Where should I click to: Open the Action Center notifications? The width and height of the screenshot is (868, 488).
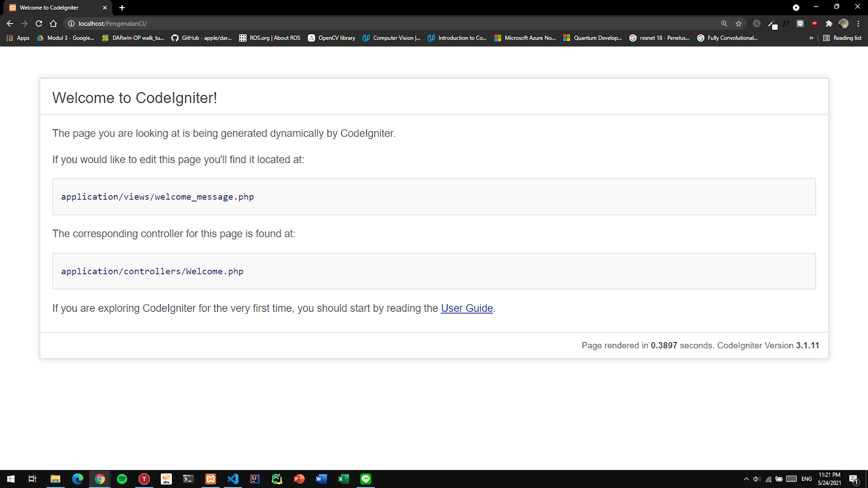(x=854, y=479)
